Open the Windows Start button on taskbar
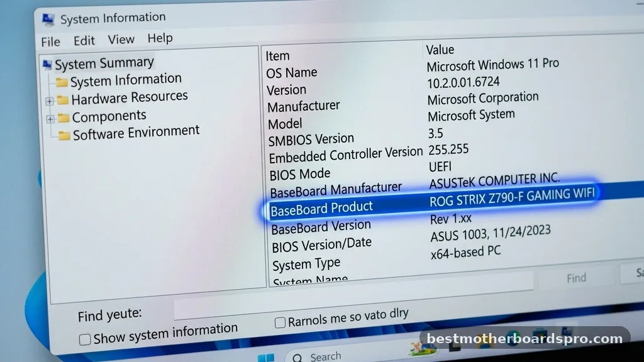Image resolution: width=644 pixels, height=362 pixels. pyautogui.click(x=266, y=358)
